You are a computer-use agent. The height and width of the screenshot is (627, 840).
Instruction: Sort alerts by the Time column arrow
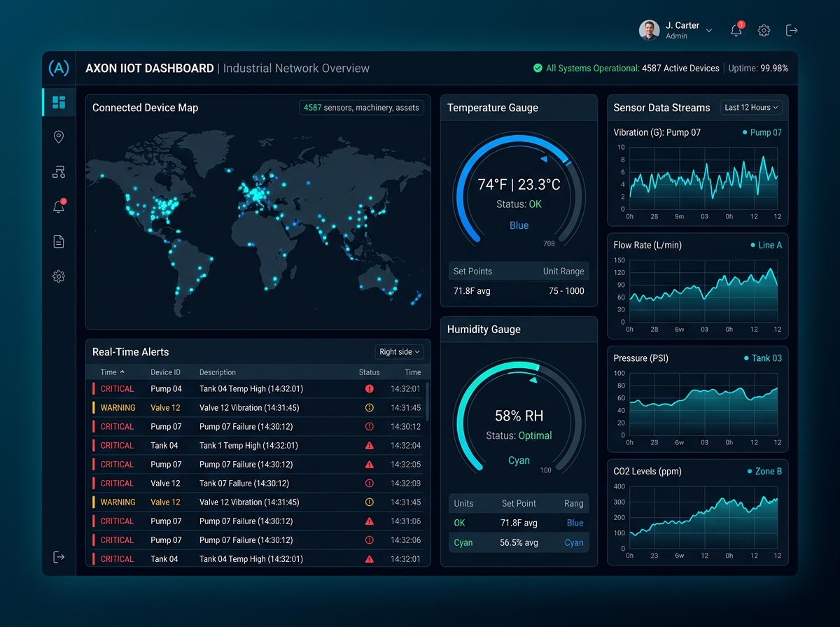(x=122, y=372)
